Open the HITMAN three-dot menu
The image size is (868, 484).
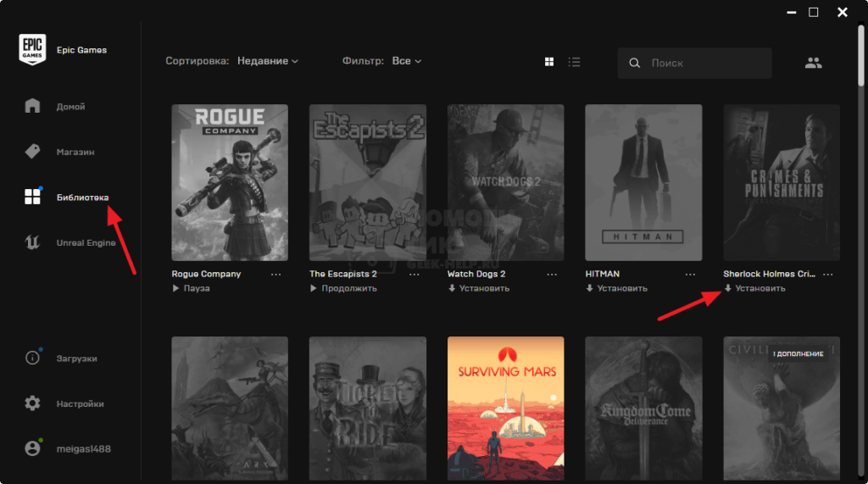pos(690,275)
